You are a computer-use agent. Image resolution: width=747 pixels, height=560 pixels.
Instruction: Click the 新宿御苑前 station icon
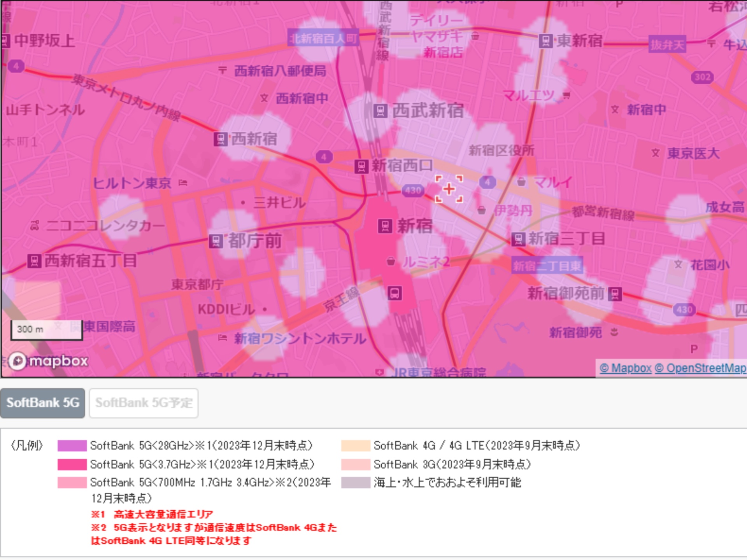[x=615, y=294]
